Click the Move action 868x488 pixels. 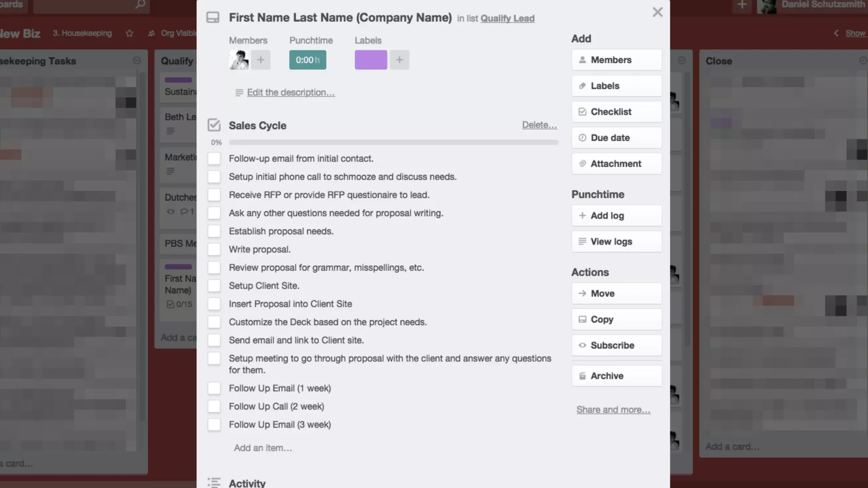click(x=616, y=294)
